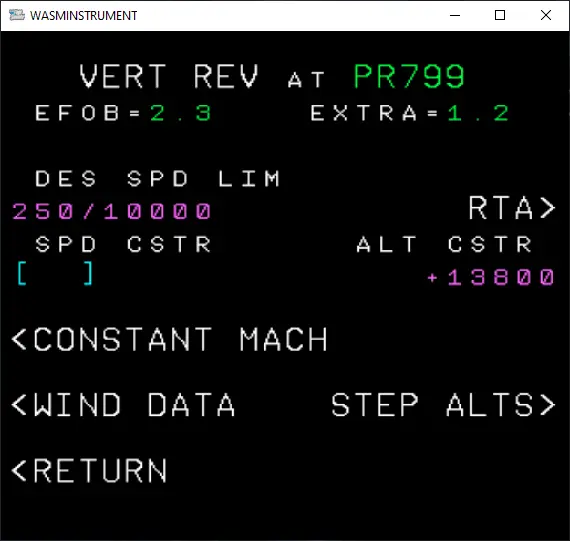Viewport: 570px width, 541px height.
Task: Click the arrow right of RTA
Action: 548,208
